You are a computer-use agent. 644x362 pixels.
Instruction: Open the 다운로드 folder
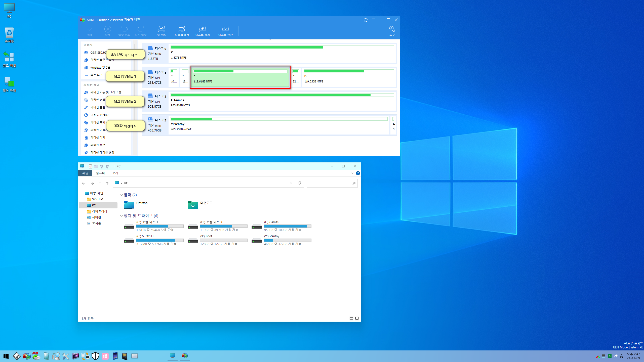tap(200, 205)
